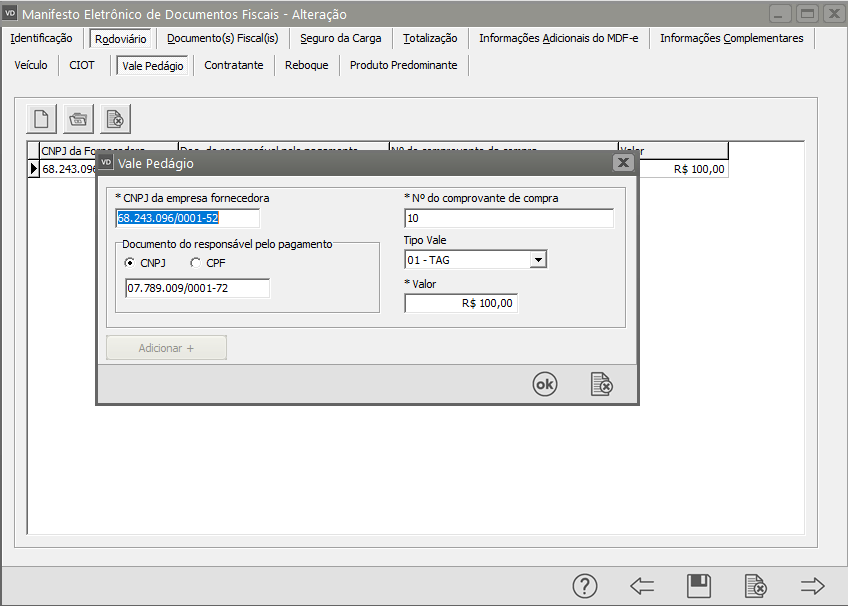Click the bottom cancel document icon
Viewport: 848px width, 606px height.
click(x=756, y=586)
